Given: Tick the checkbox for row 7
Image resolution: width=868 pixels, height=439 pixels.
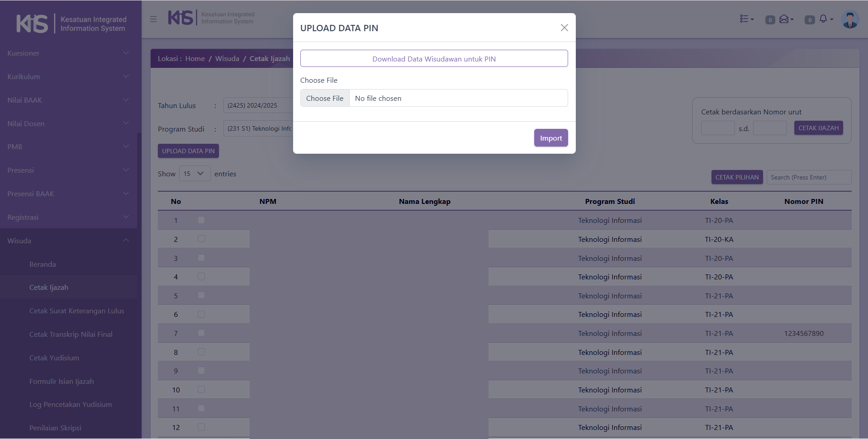Looking at the screenshot, I should click(x=201, y=333).
